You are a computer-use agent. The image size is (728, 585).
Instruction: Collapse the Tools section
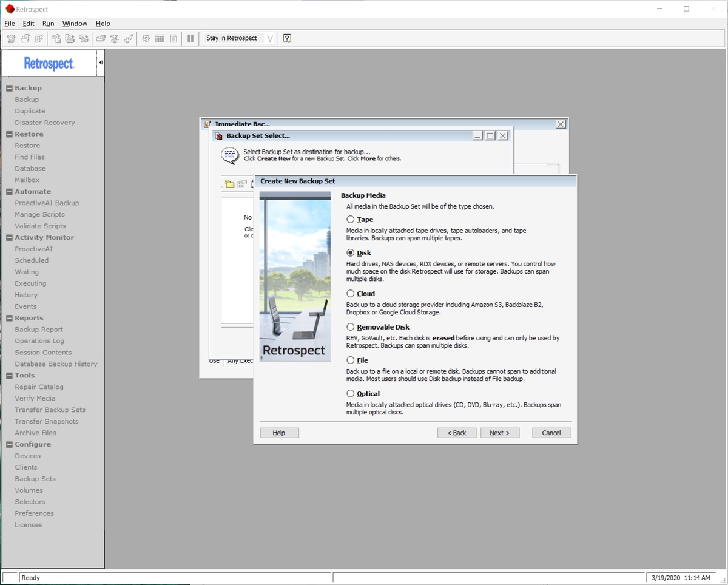tap(9, 376)
